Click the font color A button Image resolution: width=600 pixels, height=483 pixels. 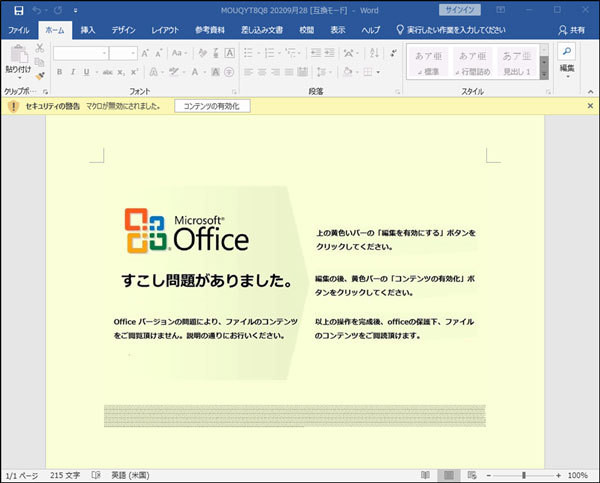[195, 72]
